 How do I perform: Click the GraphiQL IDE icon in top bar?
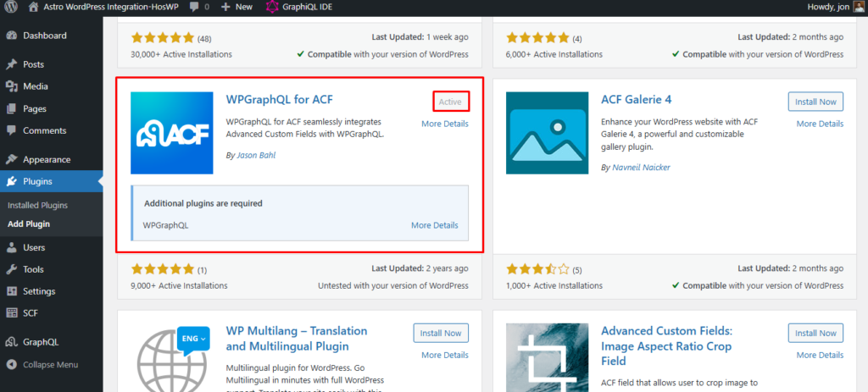click(x=271, y=7)
